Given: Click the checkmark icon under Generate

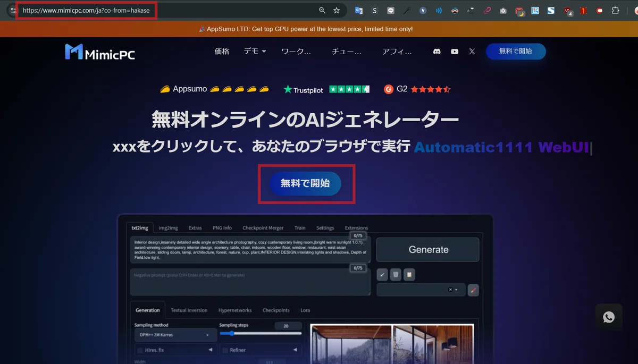Looking at the screenshot, I should (x=382, y=275).
